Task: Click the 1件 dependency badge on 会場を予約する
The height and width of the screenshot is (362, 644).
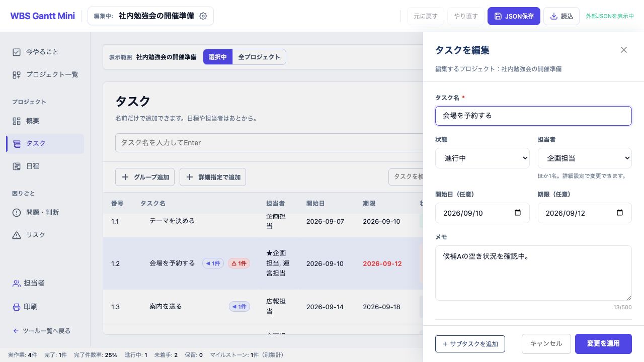Action: click(x=213, y=263)
